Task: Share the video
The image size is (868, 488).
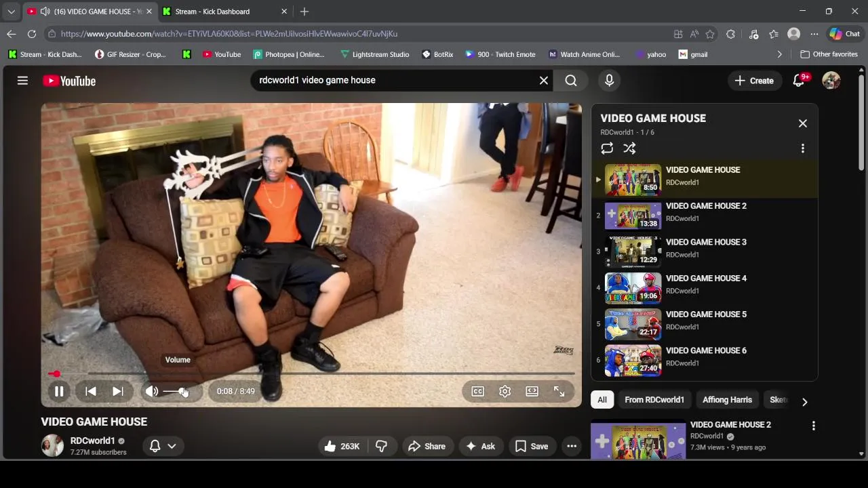Action: [x=427, y=446]
